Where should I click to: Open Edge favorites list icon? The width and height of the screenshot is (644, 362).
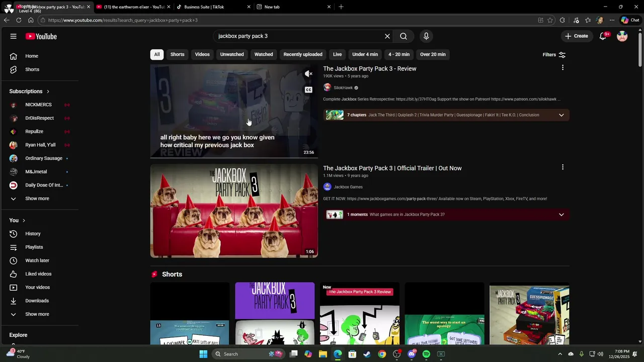[588, 20]
